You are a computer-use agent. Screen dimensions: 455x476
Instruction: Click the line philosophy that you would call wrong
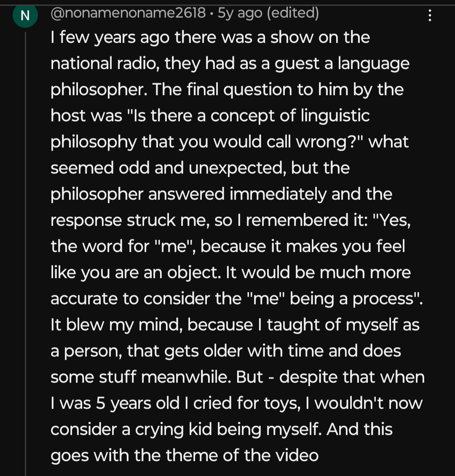coord(230,143)
